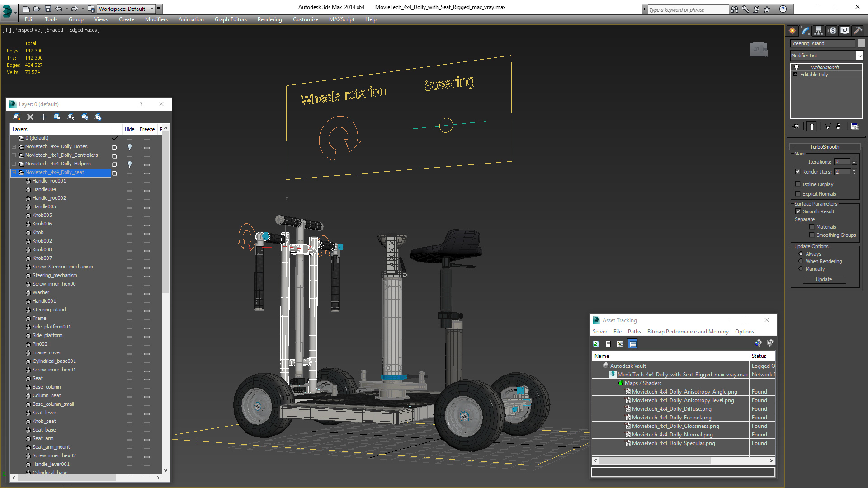Enable Separate by Materials checkbox
The height and width of the screenshot is (488, 868).
pos(811,227)
